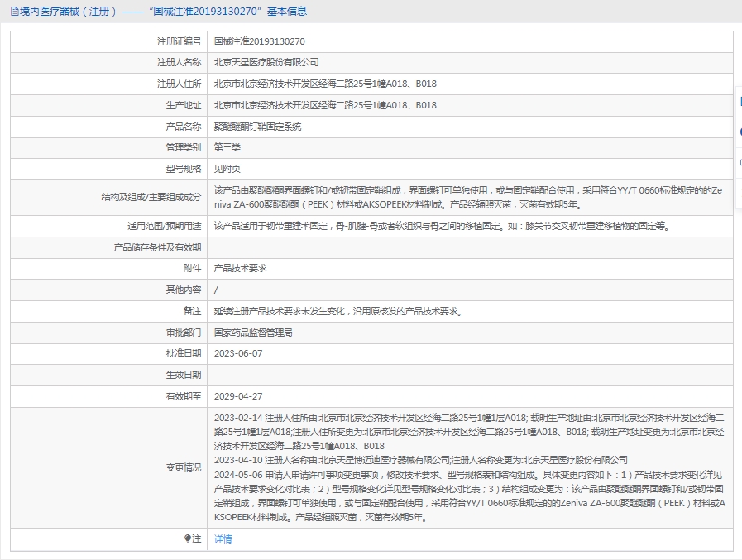
Task: Click the 变更情况 row label
Action: coord(183,467)
